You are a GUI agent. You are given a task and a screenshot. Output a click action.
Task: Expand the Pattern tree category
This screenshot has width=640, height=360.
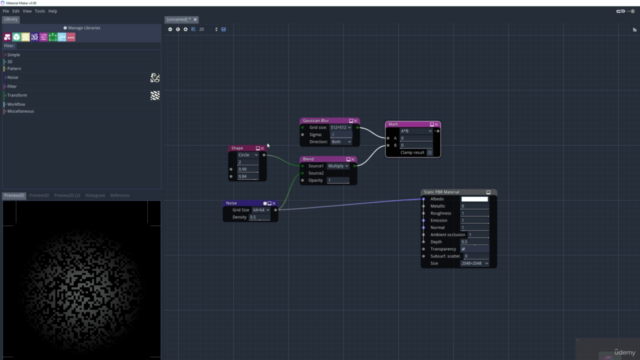coord(5,69)
